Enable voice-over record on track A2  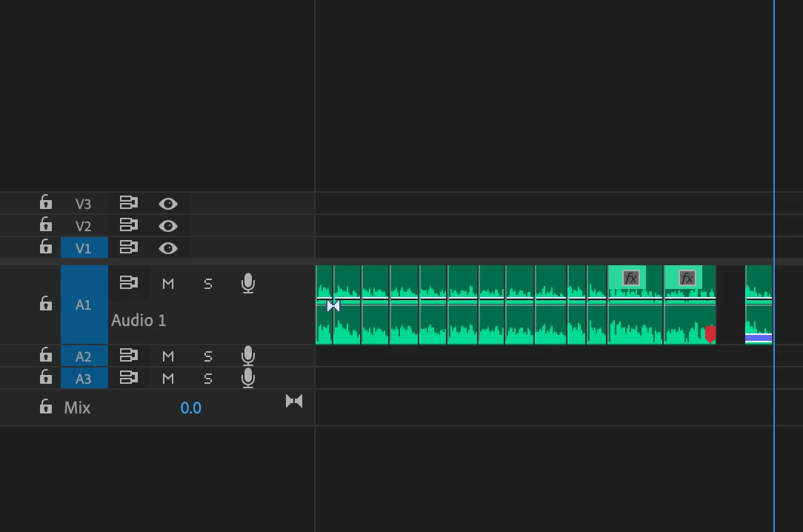(248, 356)
